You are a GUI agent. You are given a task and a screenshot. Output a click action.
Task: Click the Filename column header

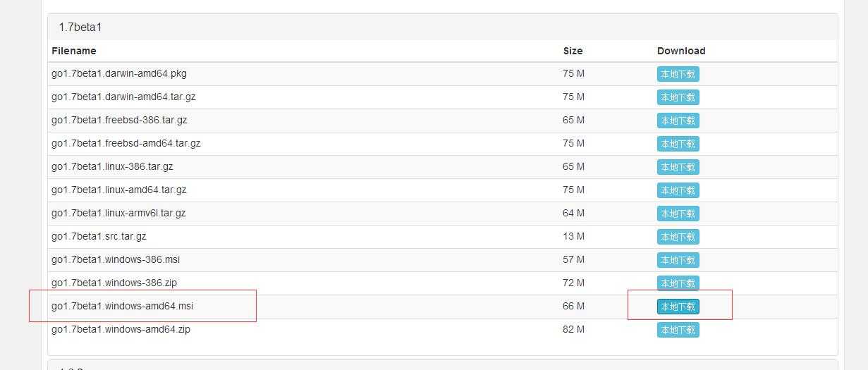click(x=73, y=51)
